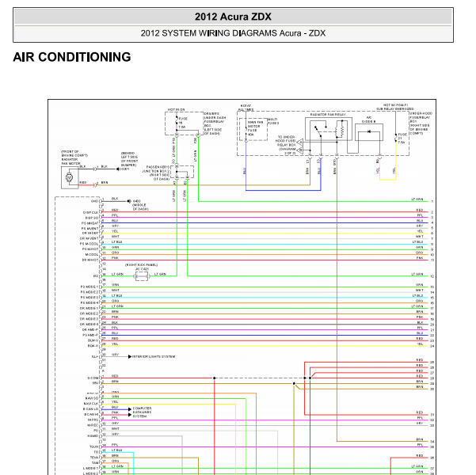476x475 pixels.
Task: Click the 'GND' pin label at pin 1
Action: (95, 201)
